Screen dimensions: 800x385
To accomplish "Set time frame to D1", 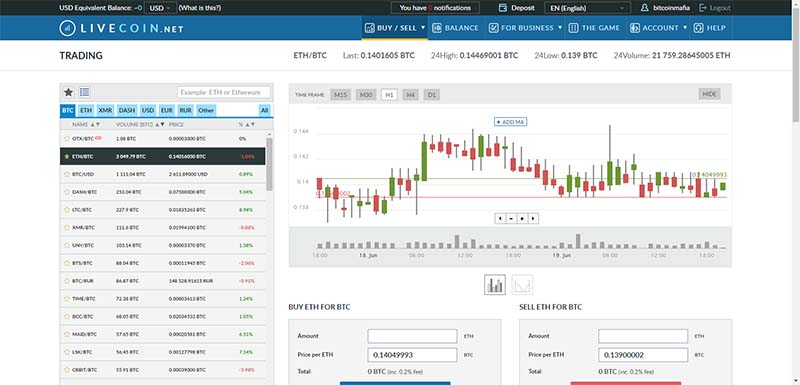I will click(x=432, y=95).
